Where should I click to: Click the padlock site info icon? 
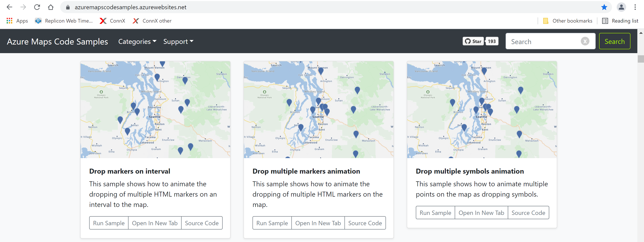[x=68, y=7]
